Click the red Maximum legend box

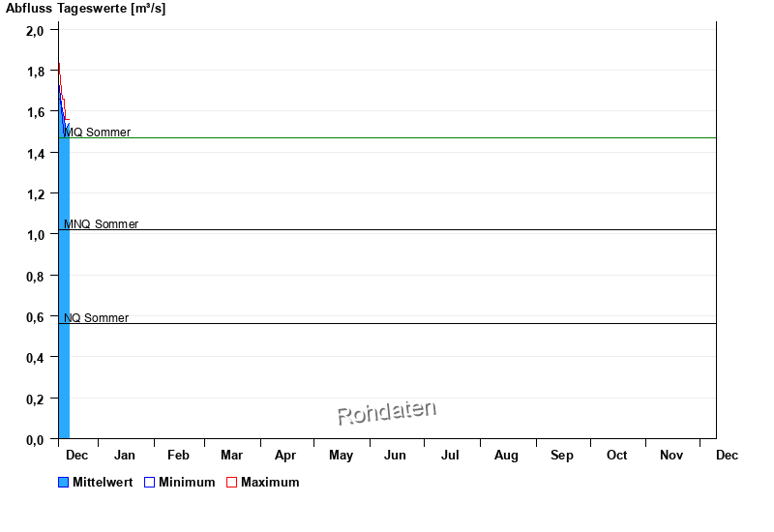coord(231,483)
